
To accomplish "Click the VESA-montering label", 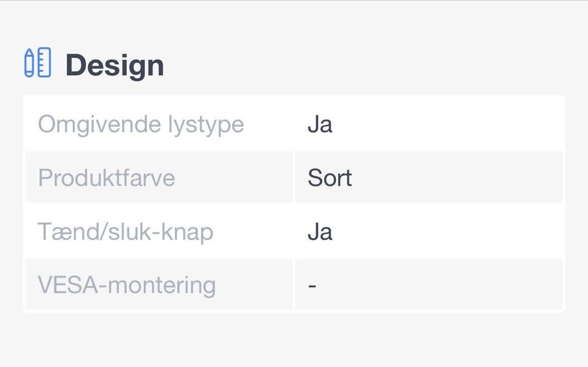I will pyautogui.click(x=127, y=285).
